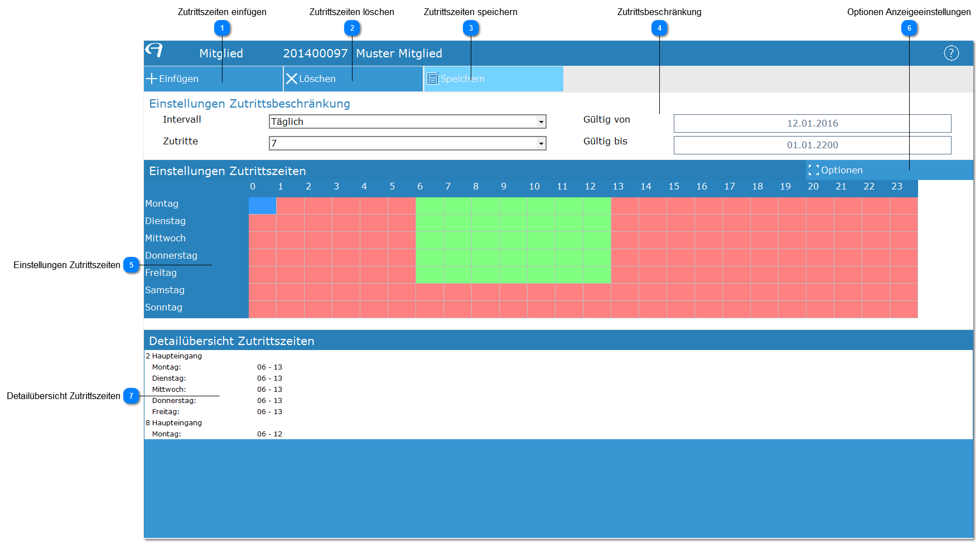This screenshot has width=980, height=544.
Task: Click the Löschen button label
Action: [x=317, y=79]
